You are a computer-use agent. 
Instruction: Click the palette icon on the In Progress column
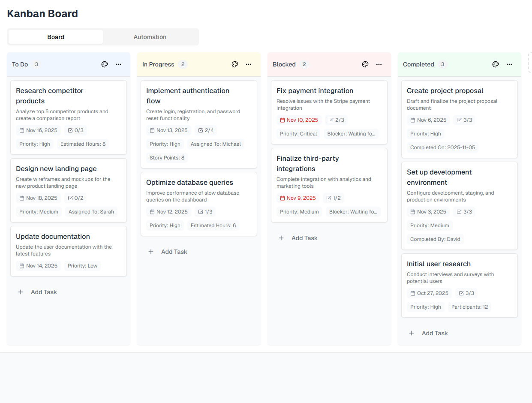(234, 64)
